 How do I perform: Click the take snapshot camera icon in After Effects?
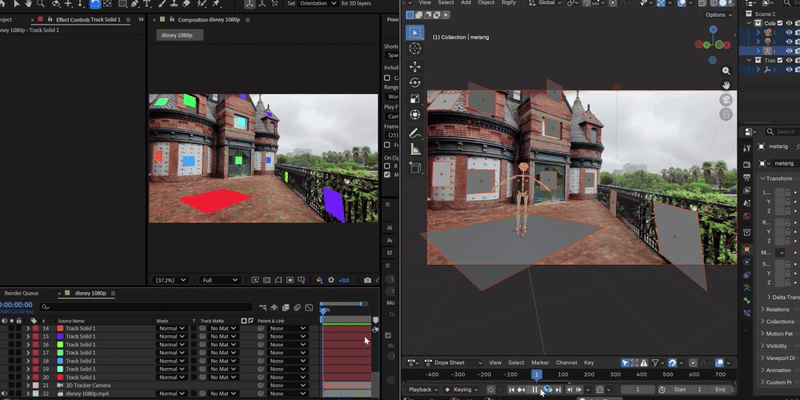[x=367, y=280]
